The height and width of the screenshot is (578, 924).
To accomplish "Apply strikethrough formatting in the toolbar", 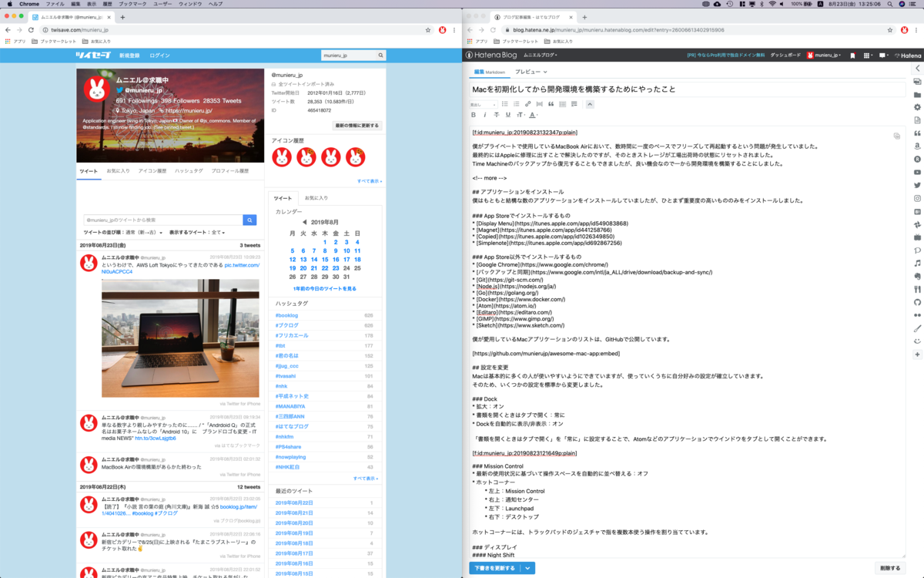I will click(497, 115).
